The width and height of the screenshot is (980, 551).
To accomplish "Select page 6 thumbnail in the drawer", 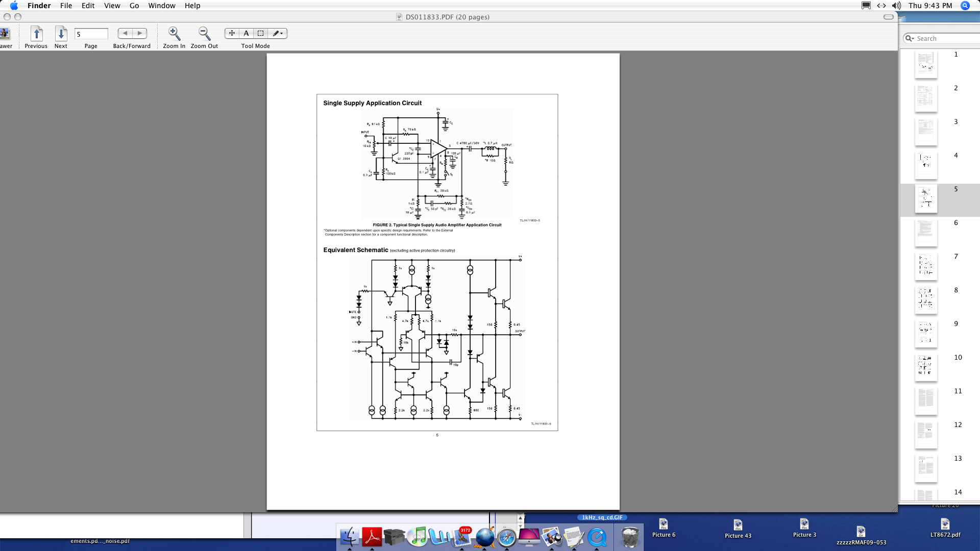I will click(926, 233).
